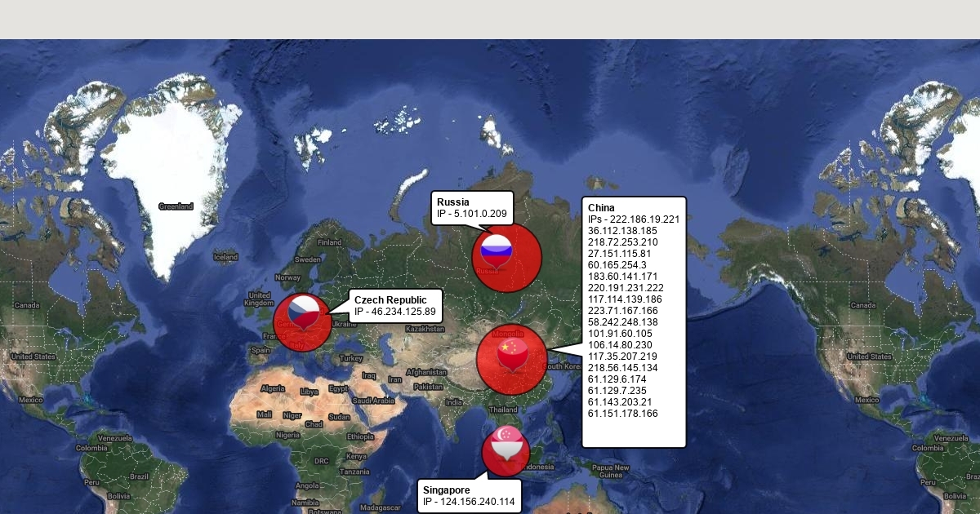Viewport: 980px width, 514px height.
Task: Click IP 218.72.253.210 in China list
Action: coord(622,242)
